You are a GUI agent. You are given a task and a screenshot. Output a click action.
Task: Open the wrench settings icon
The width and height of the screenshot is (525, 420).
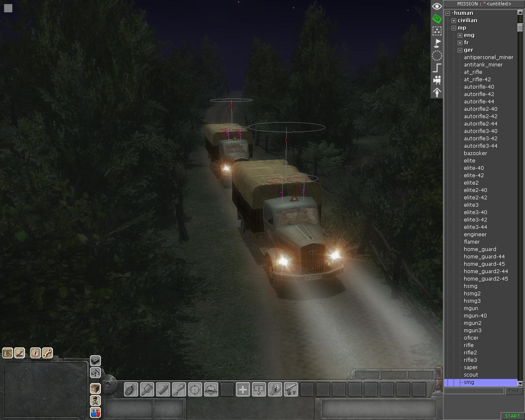[x=47, y=353]
